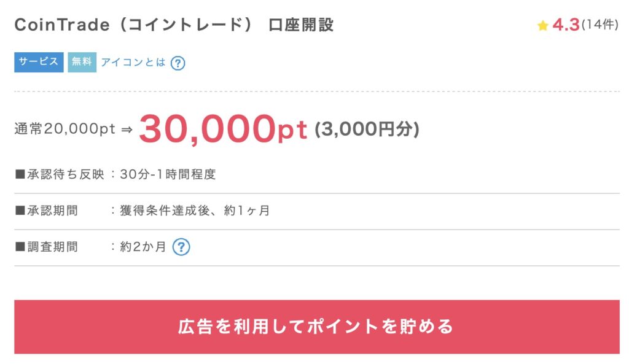
Task: Click the red 30,000pt points amount
Action: click(x=222, y=128)
